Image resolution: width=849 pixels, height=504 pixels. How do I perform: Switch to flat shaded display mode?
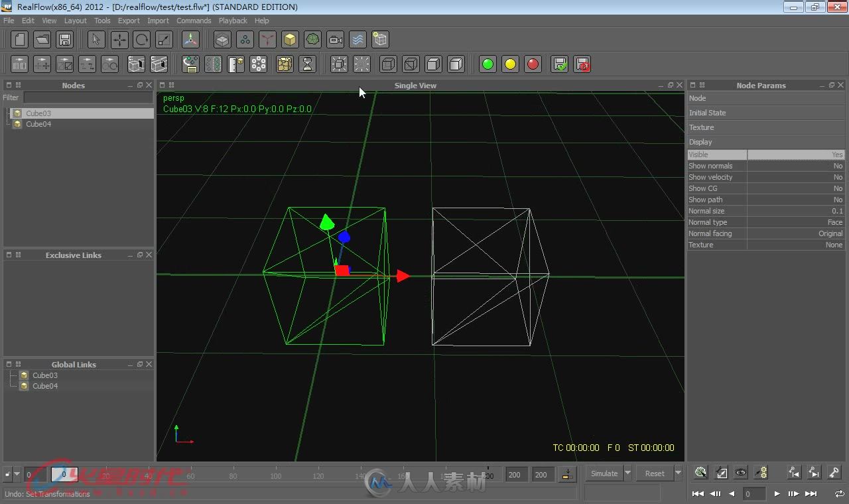click(x=434, y=64)
